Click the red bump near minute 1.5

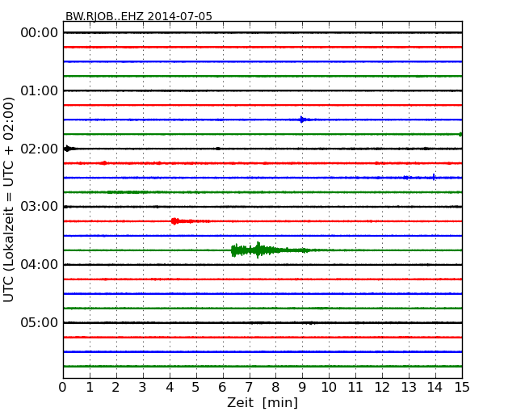coord(104,163)
